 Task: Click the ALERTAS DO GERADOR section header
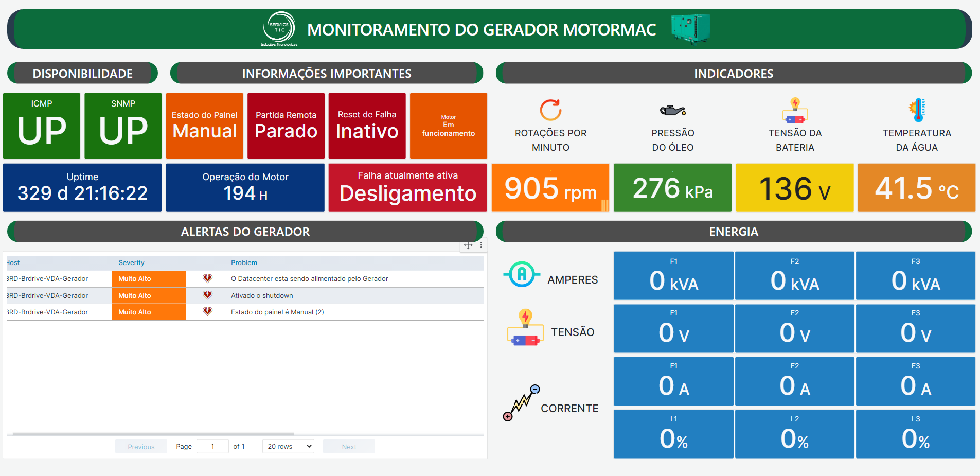pos(245,231)
